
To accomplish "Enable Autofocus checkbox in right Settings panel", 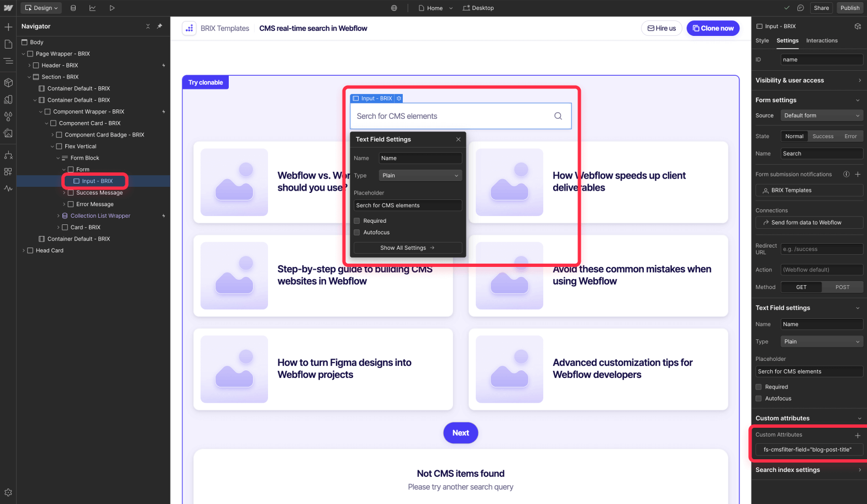I will [759, 398].
